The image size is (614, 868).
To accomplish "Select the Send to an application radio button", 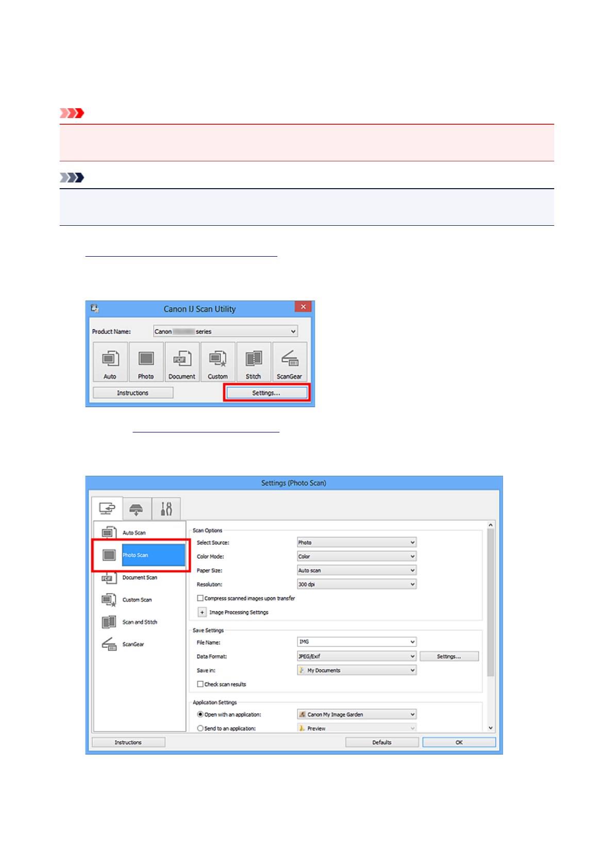I will (x=201, y=728).
